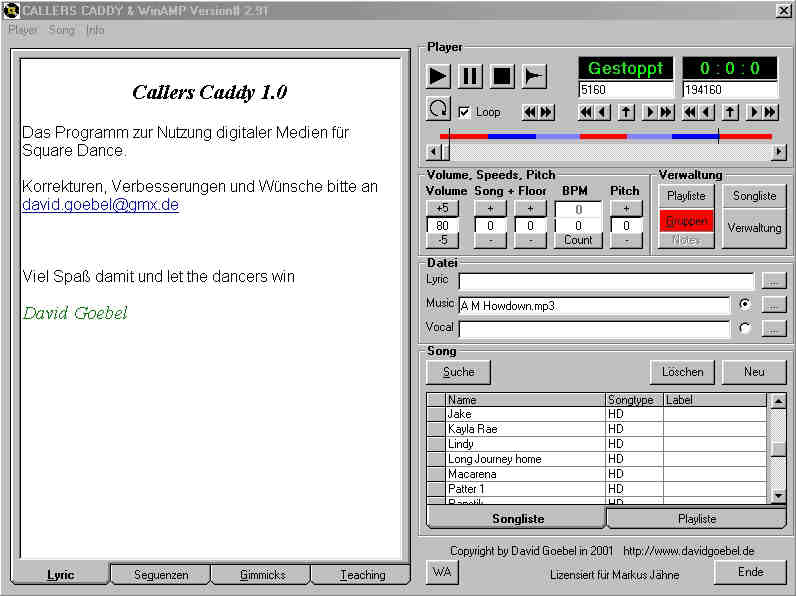796x596 pixels.
Task: Browse for a Lyric file with its ... button
Action: [x=774, y=281]
